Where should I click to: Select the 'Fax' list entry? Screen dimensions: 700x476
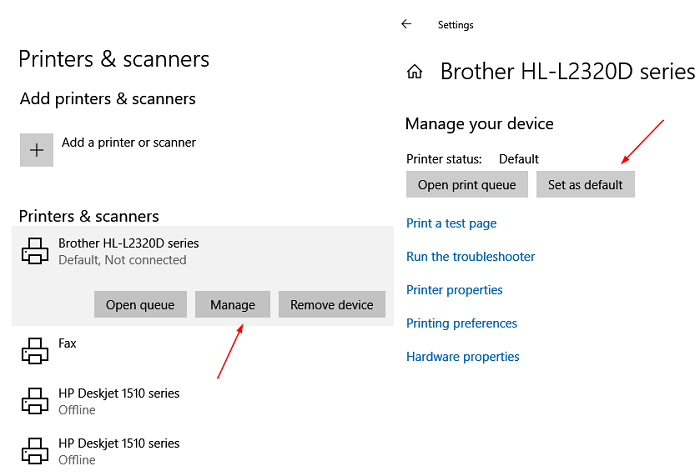pos(203,351)
